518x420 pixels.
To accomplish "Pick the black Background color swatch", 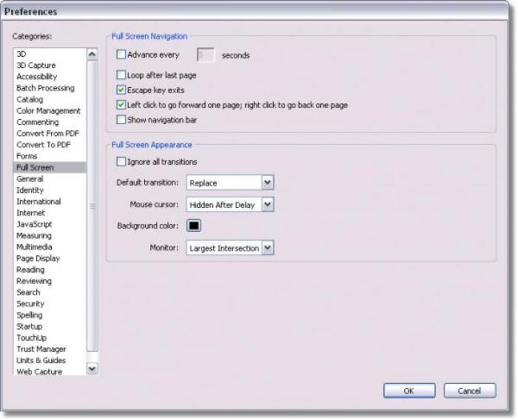I will click(194, 226).
